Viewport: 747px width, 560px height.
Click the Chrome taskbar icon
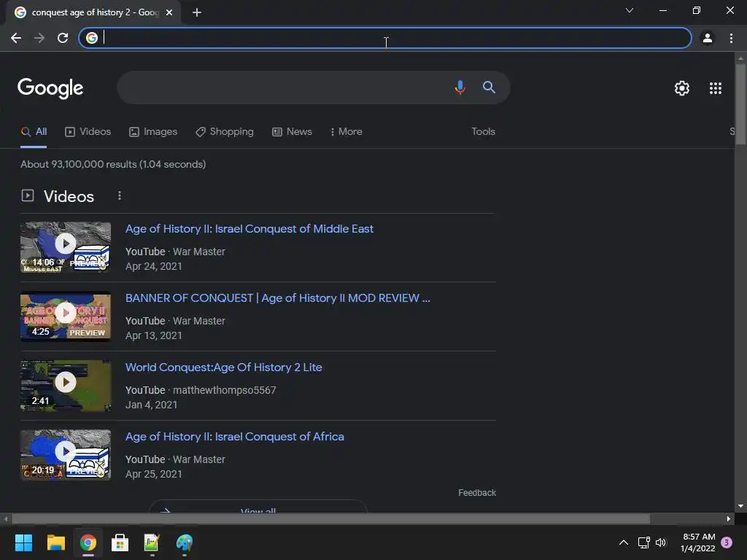pos(88,542)
